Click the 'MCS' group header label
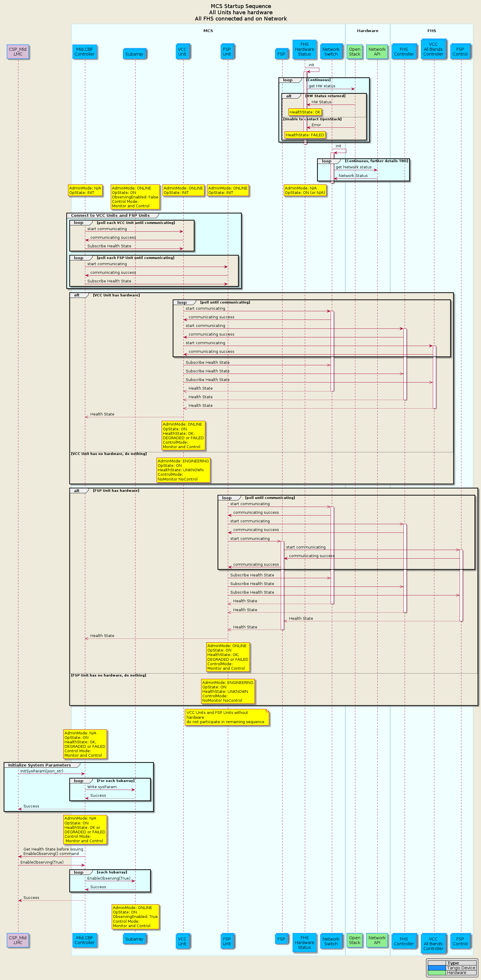The width and height of the screenshot is (481, 980). 208,31
